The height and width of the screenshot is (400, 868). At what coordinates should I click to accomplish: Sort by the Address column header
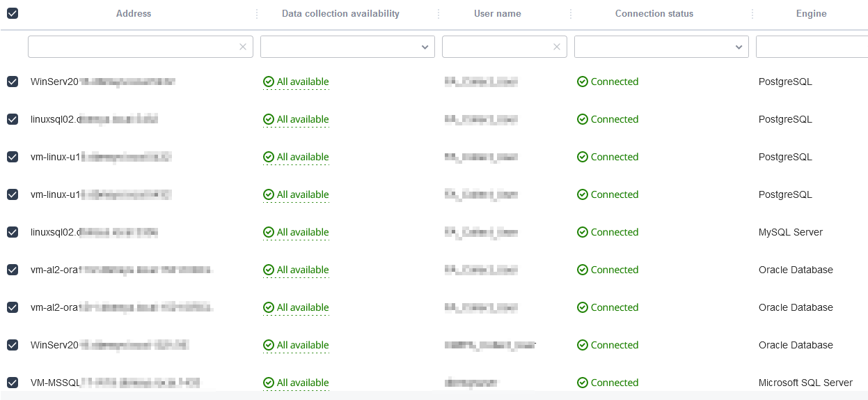point(134,13)
